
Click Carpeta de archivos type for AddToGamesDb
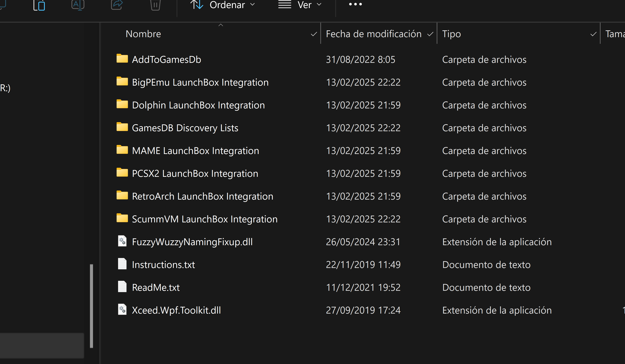(484, 60)
